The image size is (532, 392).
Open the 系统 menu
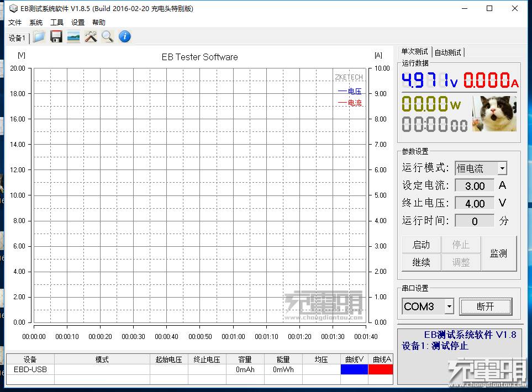coord(36,23)
